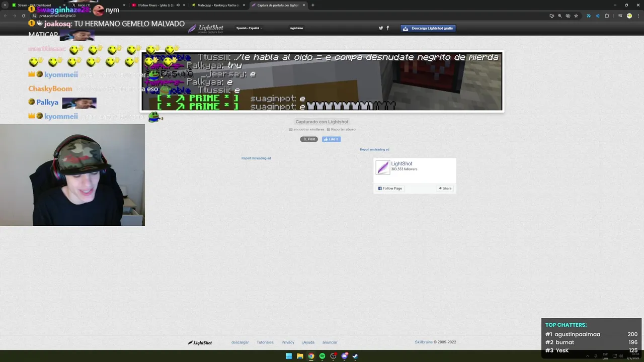Image resolution: width=644 pixels, height=362 pixels.
Task: Open the Lightshot logo home link
Action: (x=205, y=28)
